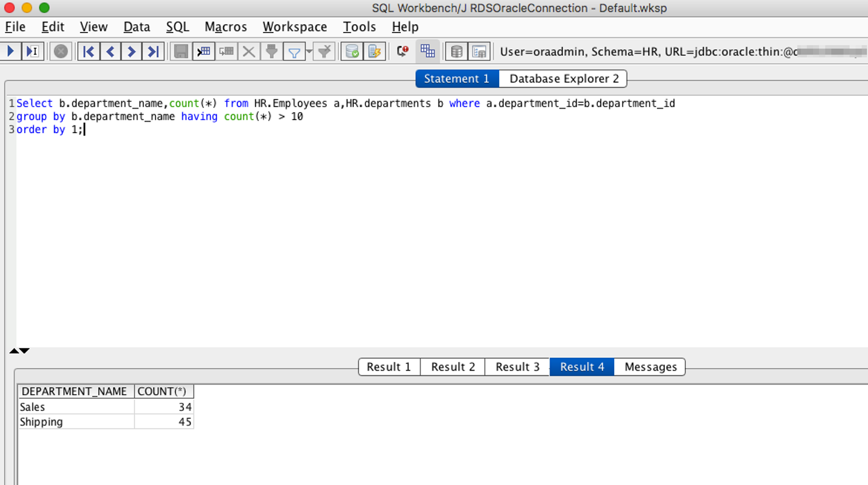
Task: Toggle ignore errors icon
Action: [403, 51]
